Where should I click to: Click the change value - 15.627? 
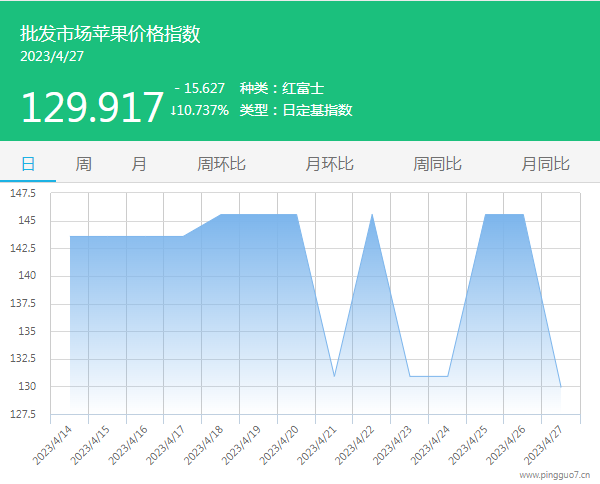[x=199, y=88]
